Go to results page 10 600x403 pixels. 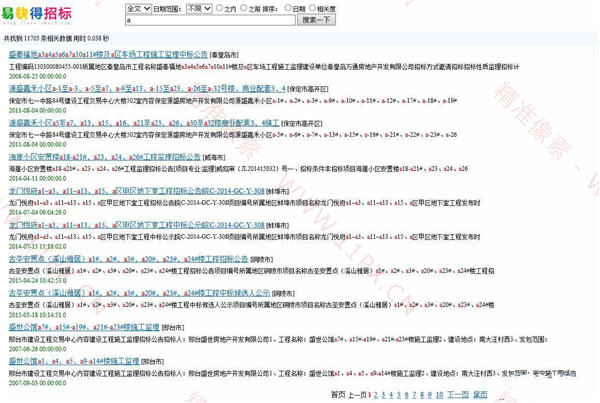click(x=439, y=395)
